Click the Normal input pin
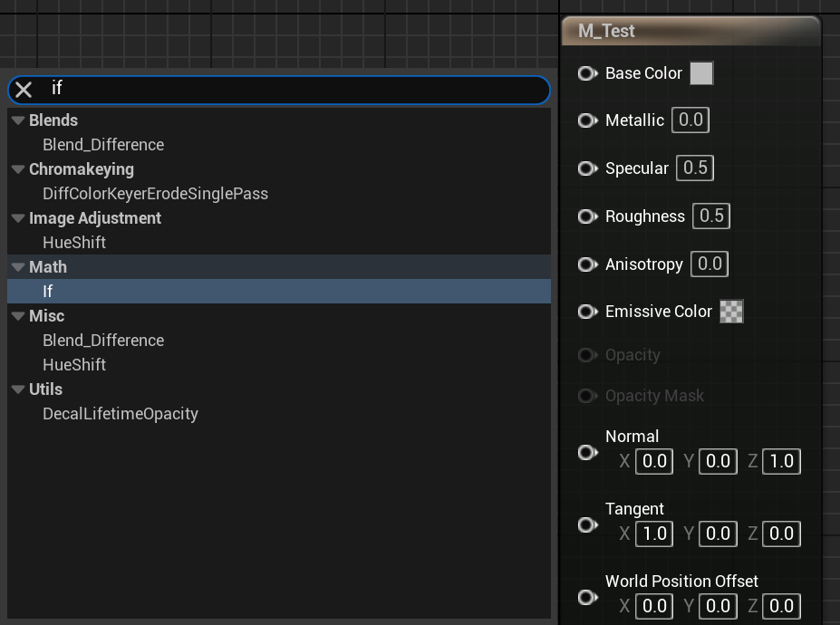Screen dimensions: 840x625 coord(587,452)
